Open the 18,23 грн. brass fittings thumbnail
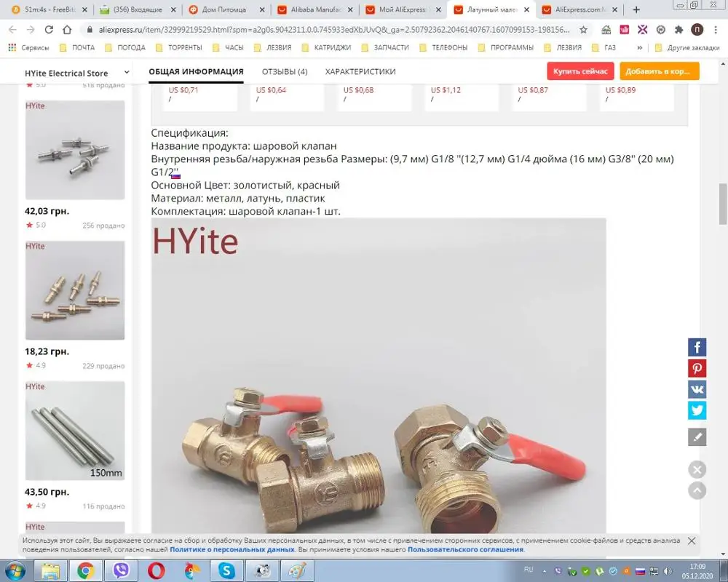Image resolution: width=728 pixels, height=582 pixels. 75,290
